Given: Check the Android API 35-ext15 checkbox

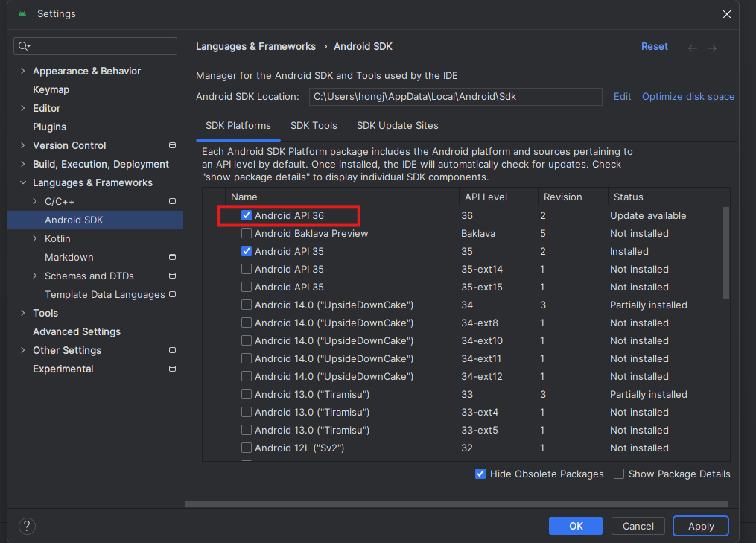Looking at the screenshot, I should [247, 287].
